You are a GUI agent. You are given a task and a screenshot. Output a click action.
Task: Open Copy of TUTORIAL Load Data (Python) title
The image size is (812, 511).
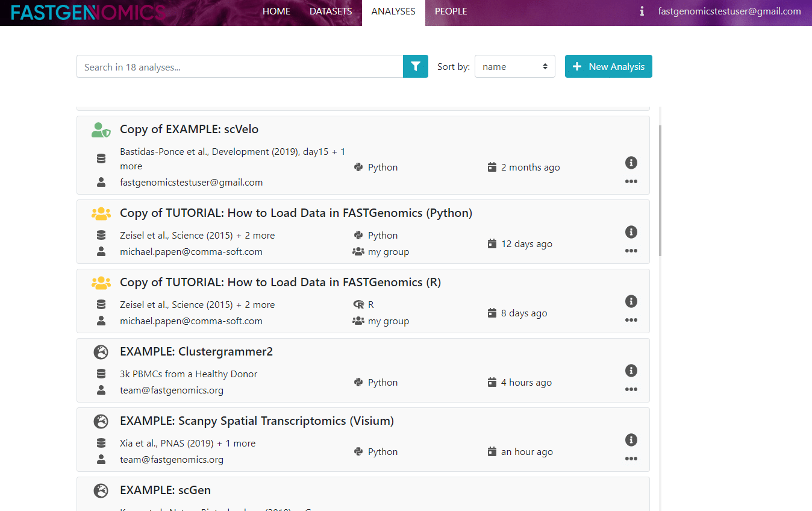296,213
